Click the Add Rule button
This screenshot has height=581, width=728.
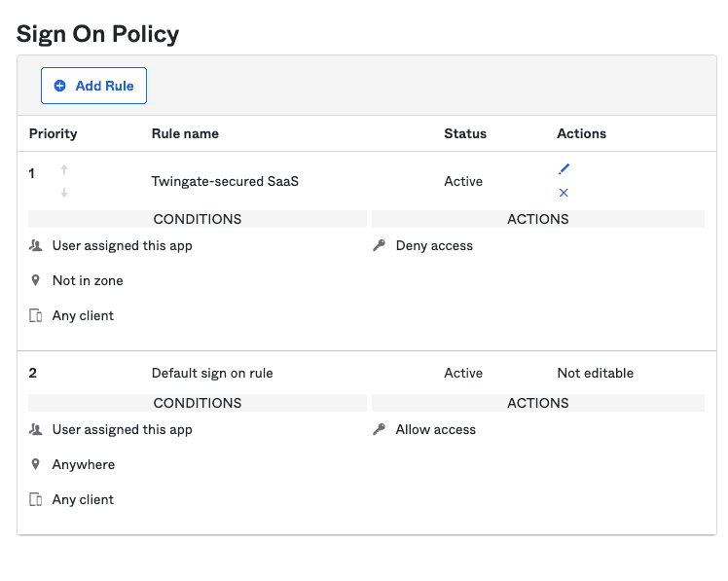point(93,86)
